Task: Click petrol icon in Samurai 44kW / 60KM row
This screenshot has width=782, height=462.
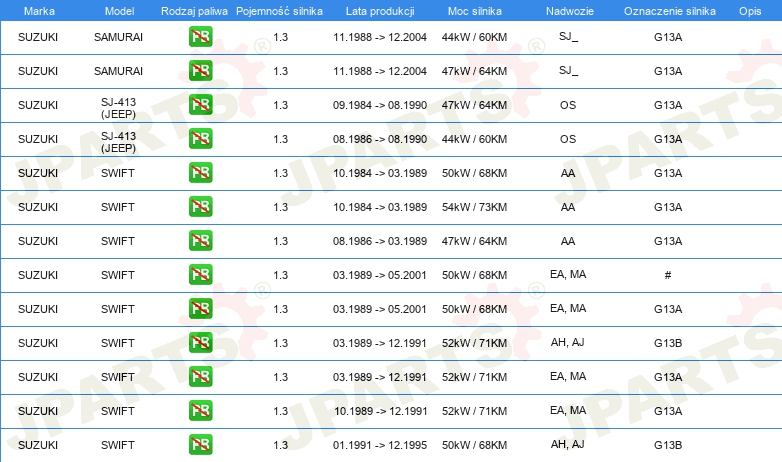Action: [x=200, y=36]
